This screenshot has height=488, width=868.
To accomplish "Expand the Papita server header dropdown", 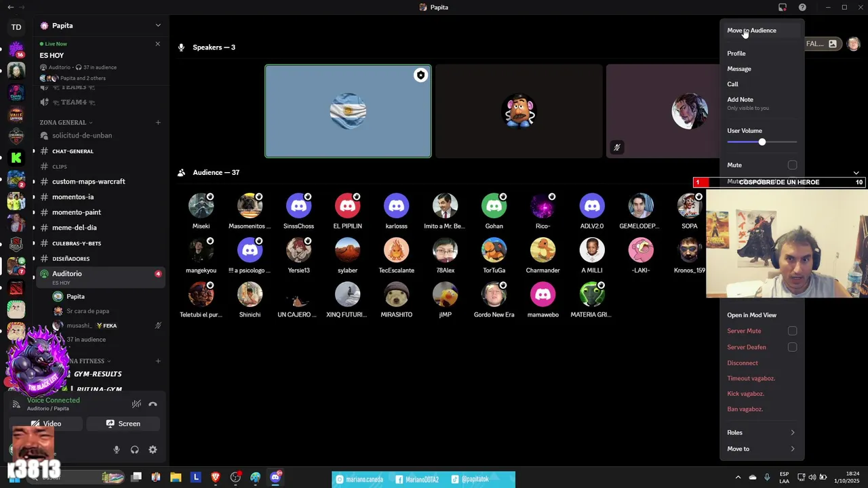I will point(158,26).
